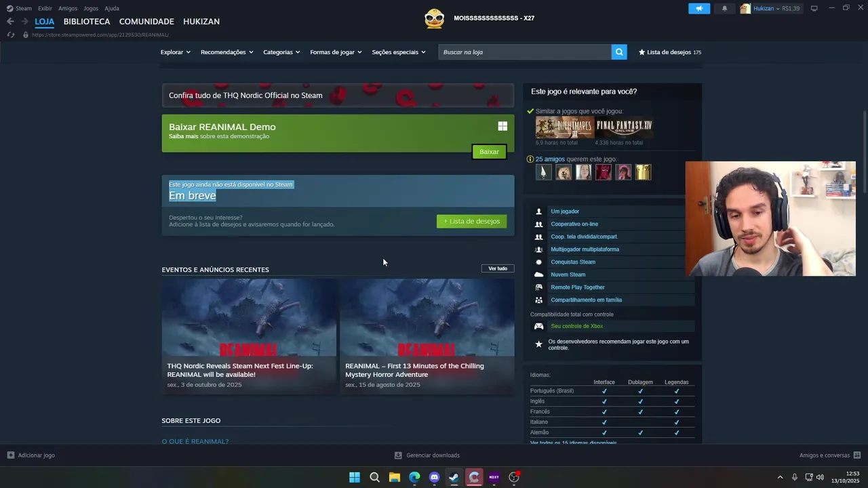This screenshot has width=868, height=488.
Task: Click the blue announcements megaphone button
Action: [x=699, y=8]
